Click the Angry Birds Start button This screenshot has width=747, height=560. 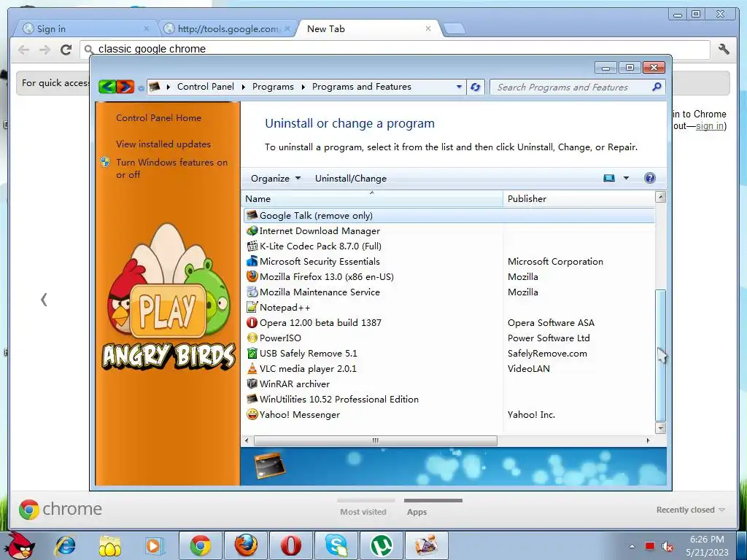click(x=20, y=545)
